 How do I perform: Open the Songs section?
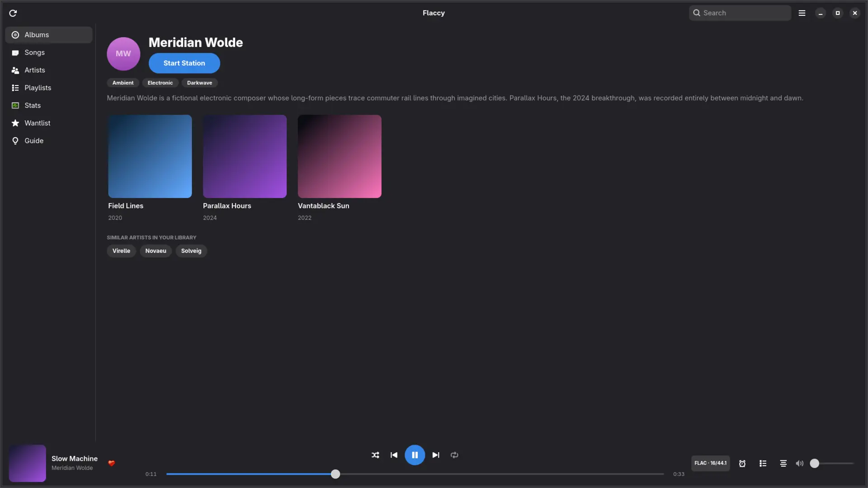(x=49, y=52)
